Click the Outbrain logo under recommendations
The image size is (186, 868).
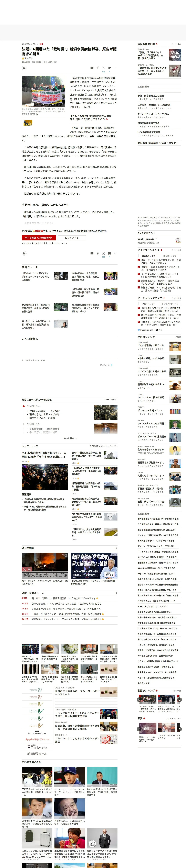click(x=107, y=365)
